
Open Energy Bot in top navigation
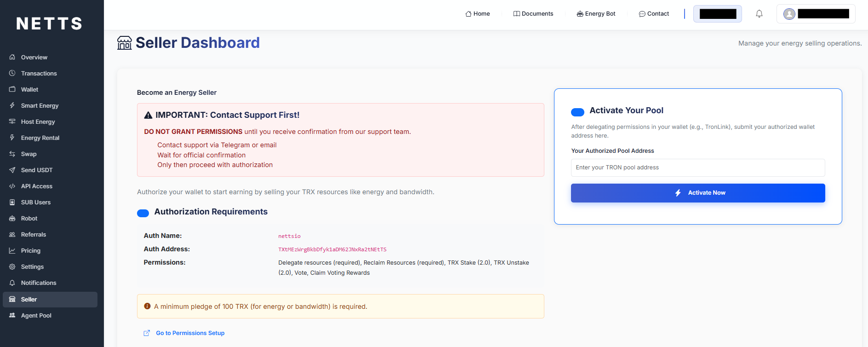596,14
